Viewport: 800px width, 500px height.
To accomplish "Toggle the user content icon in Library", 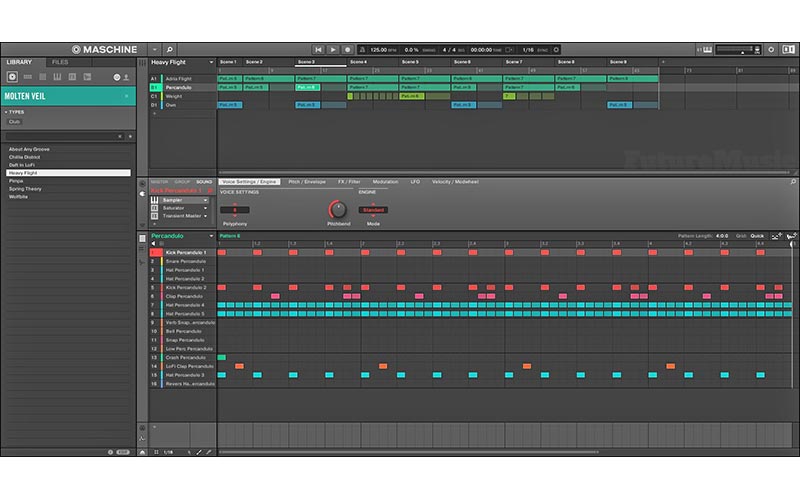I will (126, 77).
